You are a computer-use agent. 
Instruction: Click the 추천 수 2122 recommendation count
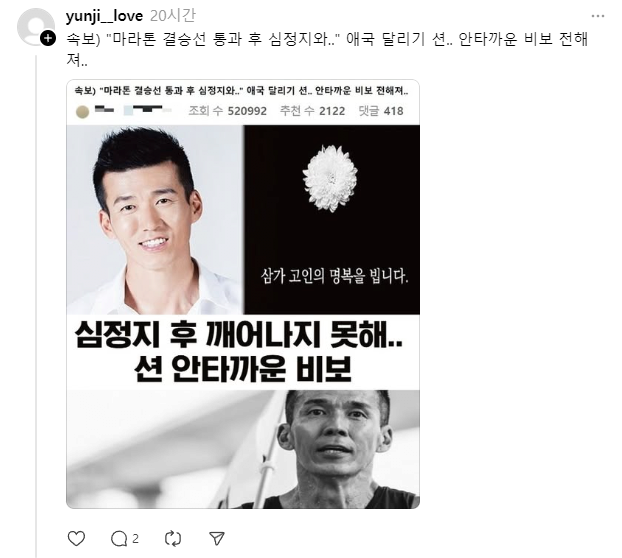[x=313, y=111]
